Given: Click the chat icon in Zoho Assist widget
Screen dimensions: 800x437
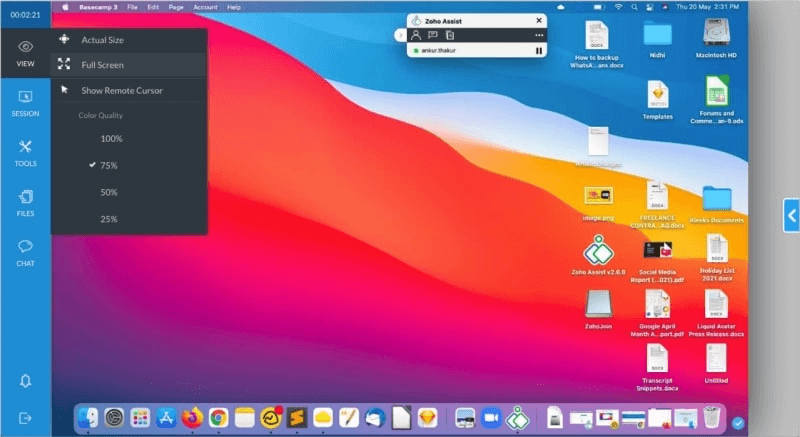Looking at the screenshot, I should (x=432, y=35).
